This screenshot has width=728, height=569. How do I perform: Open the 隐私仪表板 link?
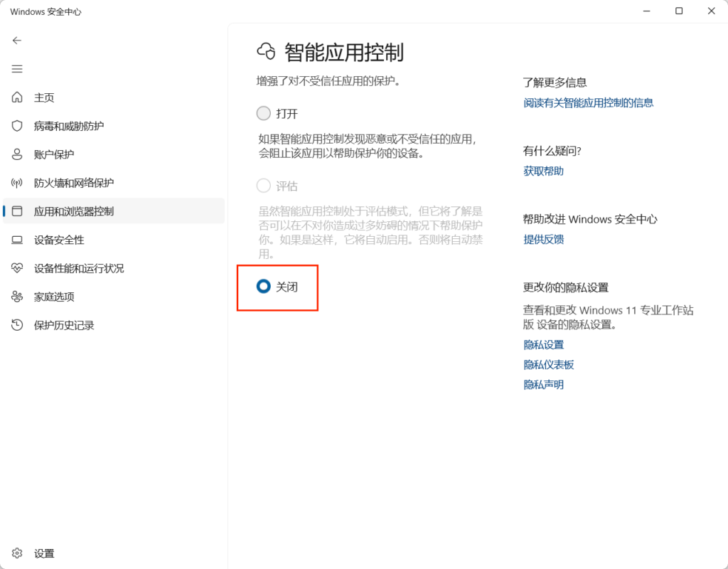(548, 365)
